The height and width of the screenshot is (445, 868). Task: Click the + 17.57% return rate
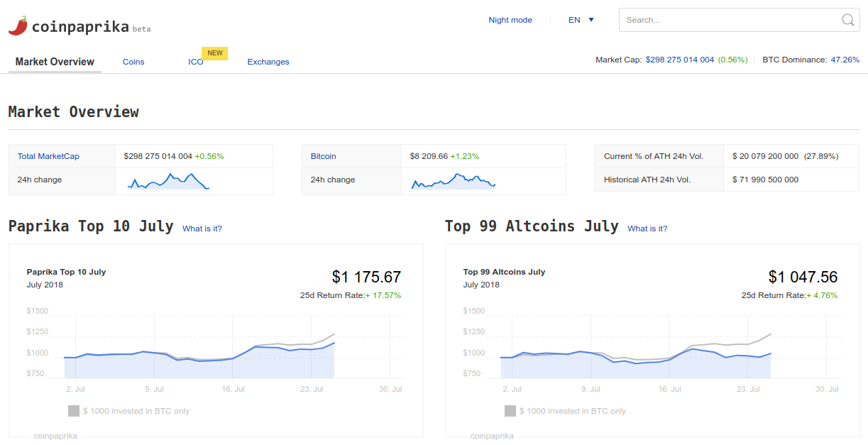tap(383, 295)
